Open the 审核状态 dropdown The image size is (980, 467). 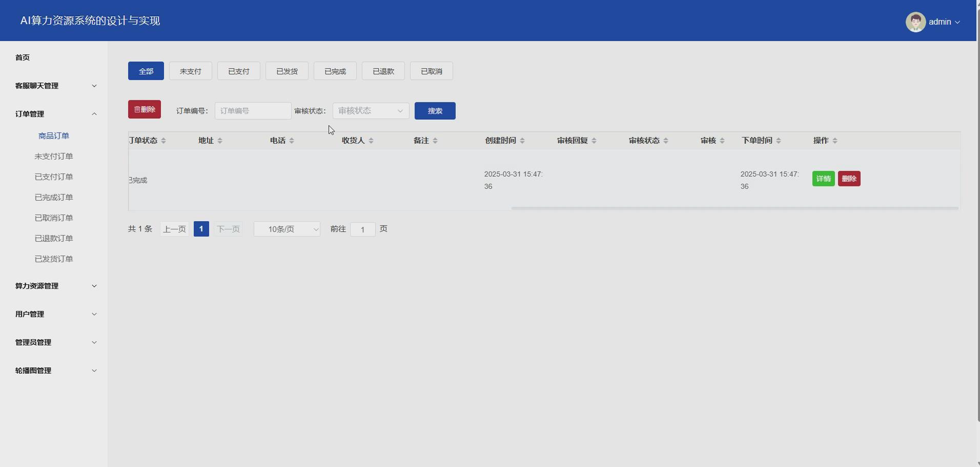[371, 111]
